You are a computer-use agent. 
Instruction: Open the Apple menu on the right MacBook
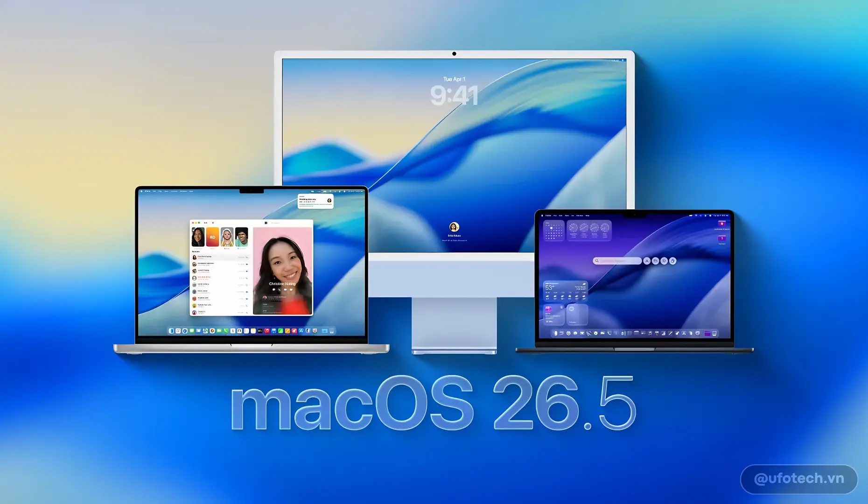pos(542,216)
